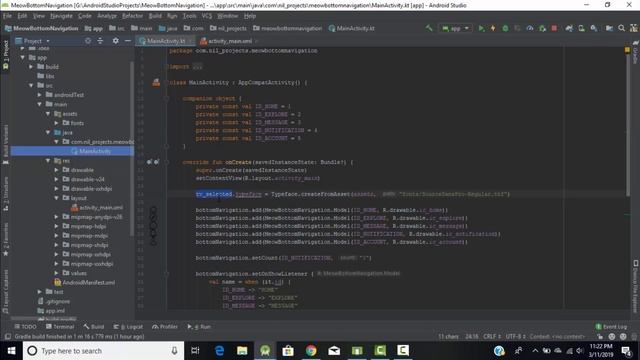This screenshot has height=360, width=640.
Task: Open the Refactor menu
Action: click(x=133, y=16)
